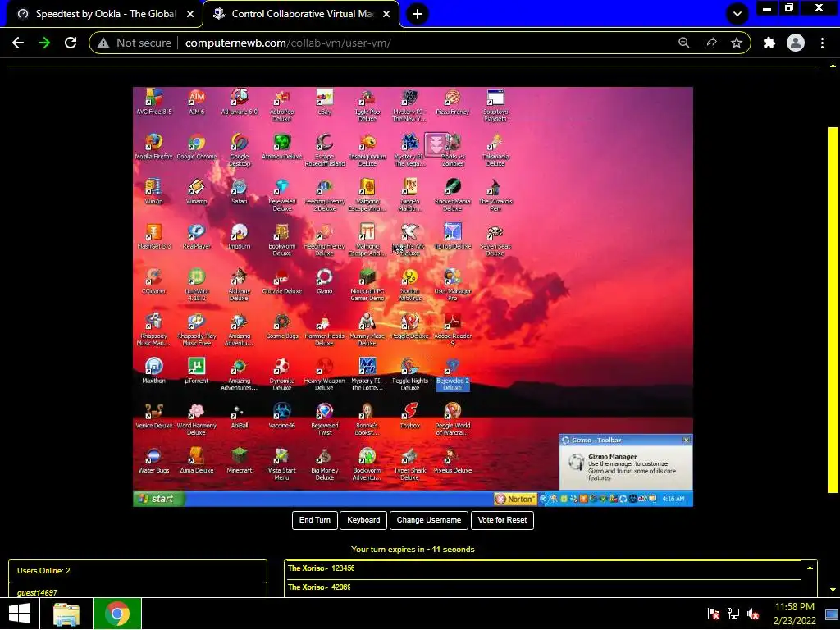Click Chrome icon in host taskbar
840x630 pixels.
click(x=117, y=614)
